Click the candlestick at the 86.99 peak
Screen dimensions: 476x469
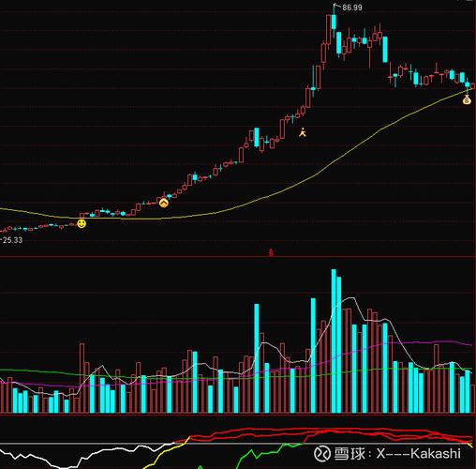(334, 21)
